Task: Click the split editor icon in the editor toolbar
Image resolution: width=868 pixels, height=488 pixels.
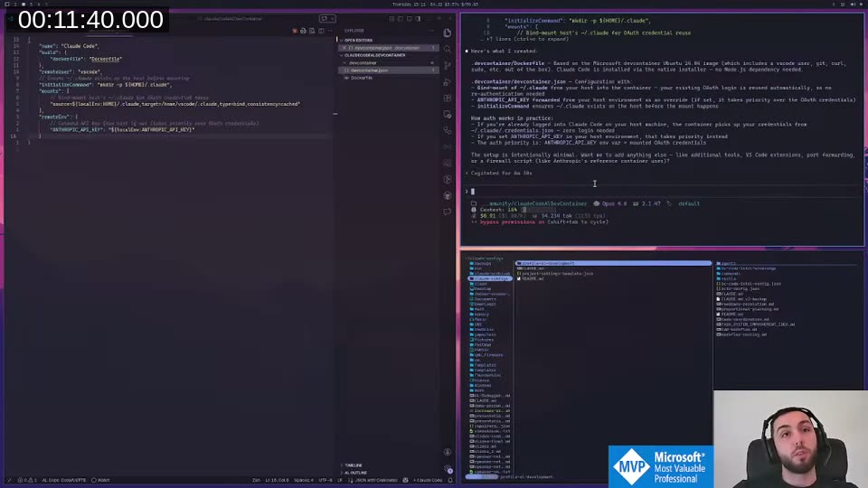Action: click(x=321, y=31)
